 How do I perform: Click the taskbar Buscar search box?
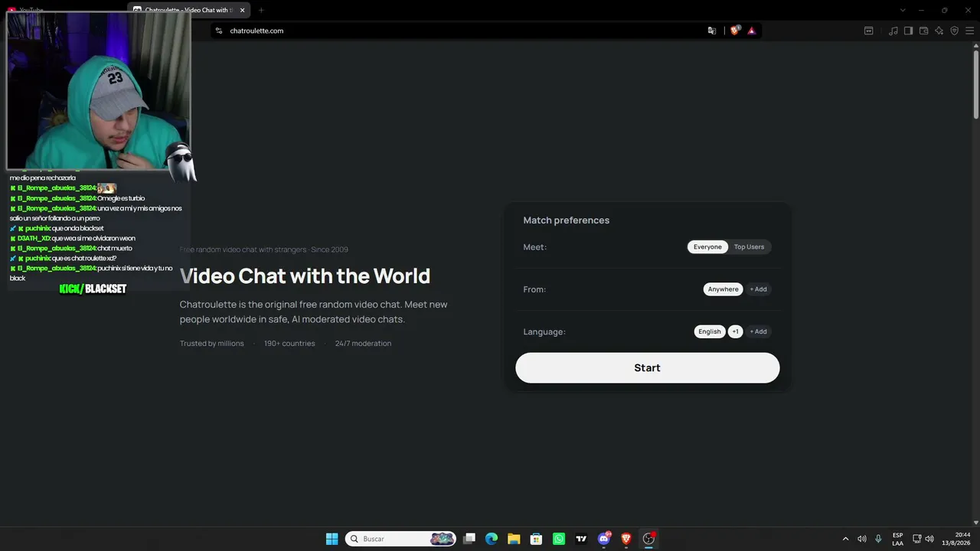coord(400,539)
